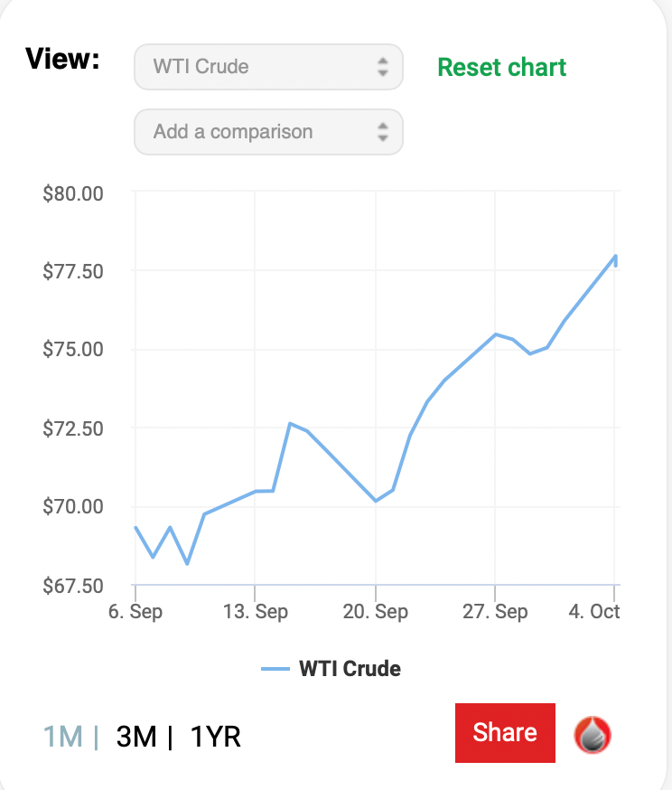Open the Add a comparison dropdown
The height and width of the screenshot is (790, 672).
[x=268, y=132]
